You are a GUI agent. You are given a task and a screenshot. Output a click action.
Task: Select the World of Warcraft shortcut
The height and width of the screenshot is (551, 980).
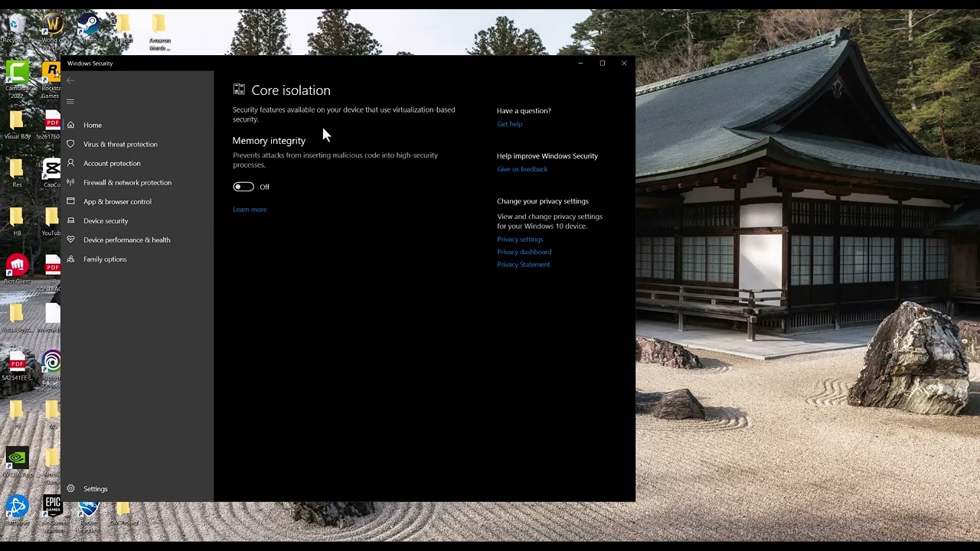(x=52, y=31)
